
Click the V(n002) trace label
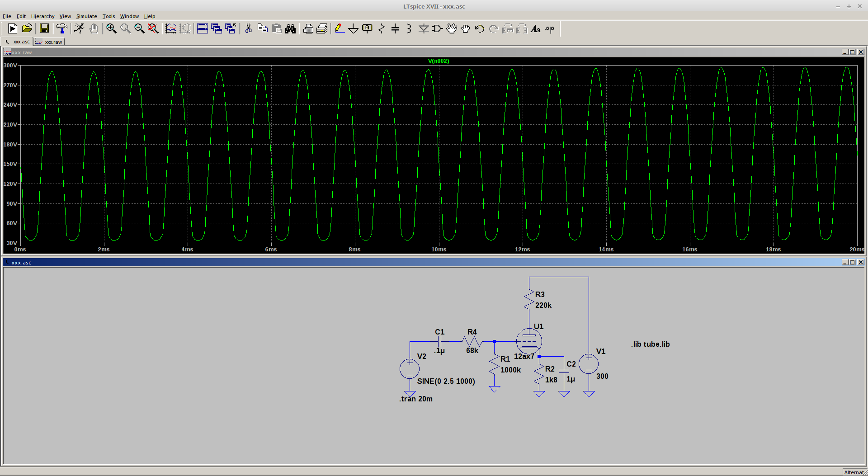click(439, 61)
